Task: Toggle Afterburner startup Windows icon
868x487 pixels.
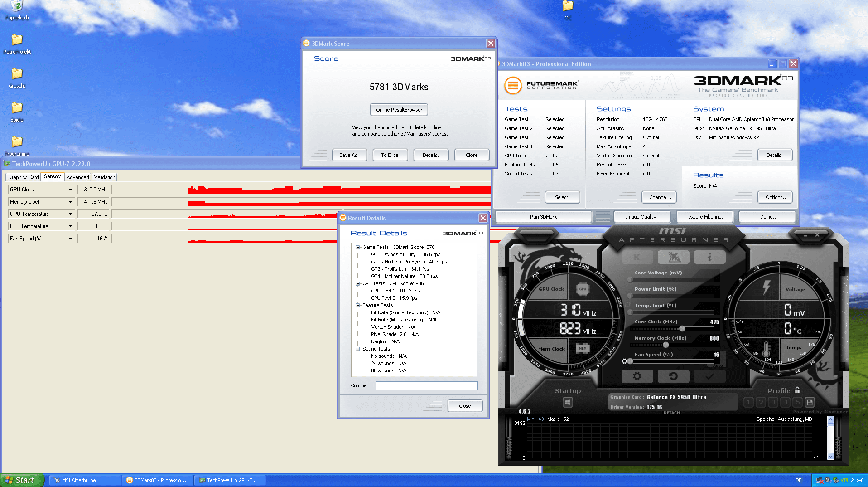Action: pyautogui.click(x=568, y=402)
